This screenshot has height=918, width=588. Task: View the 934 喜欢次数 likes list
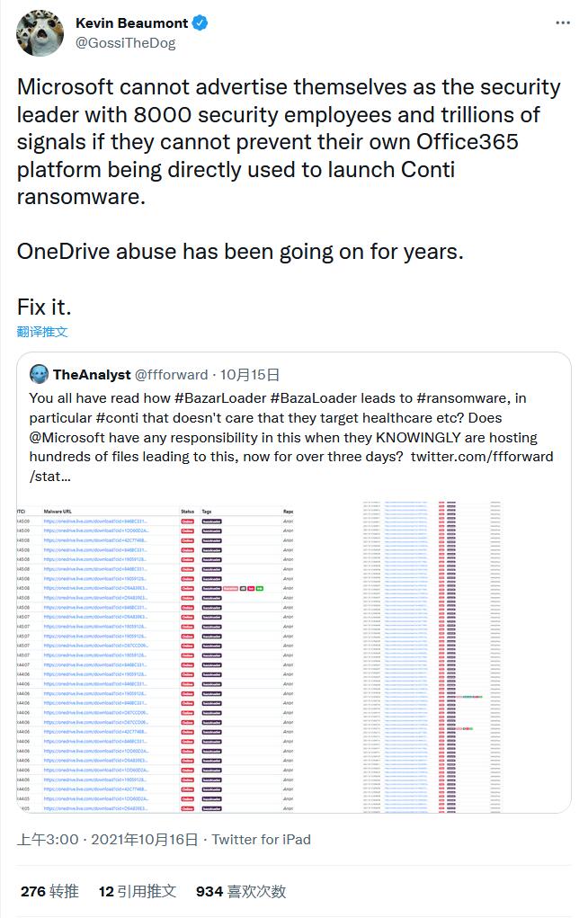click(241, 891)
